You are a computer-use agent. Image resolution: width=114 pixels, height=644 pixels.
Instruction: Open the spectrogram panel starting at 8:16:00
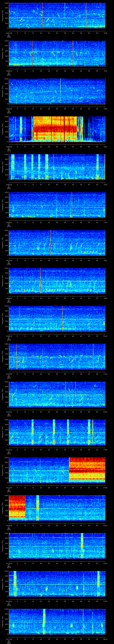tap(57, 584)
